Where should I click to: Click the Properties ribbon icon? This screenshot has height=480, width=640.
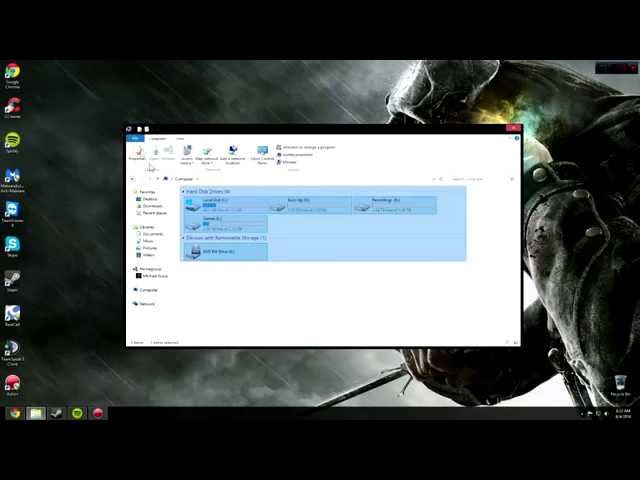click(137, 153)
